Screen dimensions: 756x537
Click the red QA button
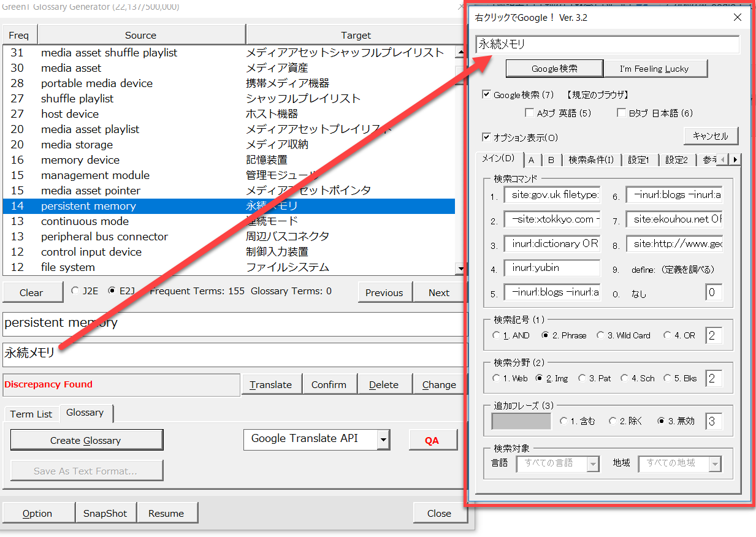[432, 440]
